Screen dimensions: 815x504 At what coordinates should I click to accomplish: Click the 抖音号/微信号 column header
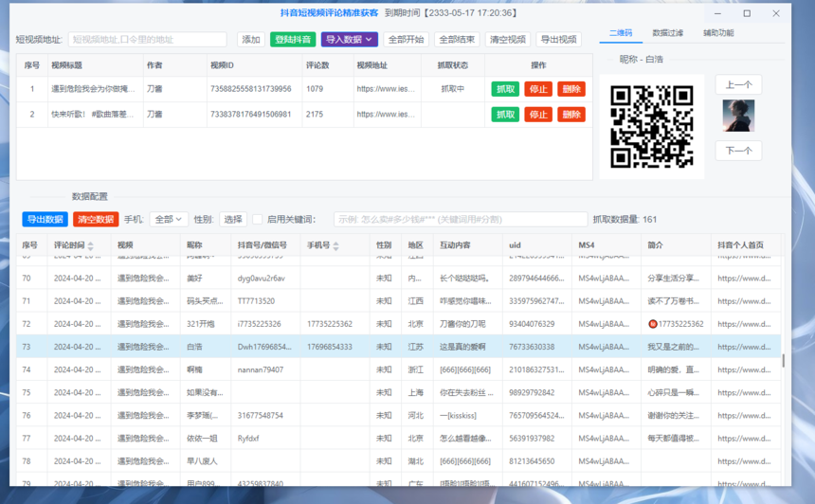point(262,245)
